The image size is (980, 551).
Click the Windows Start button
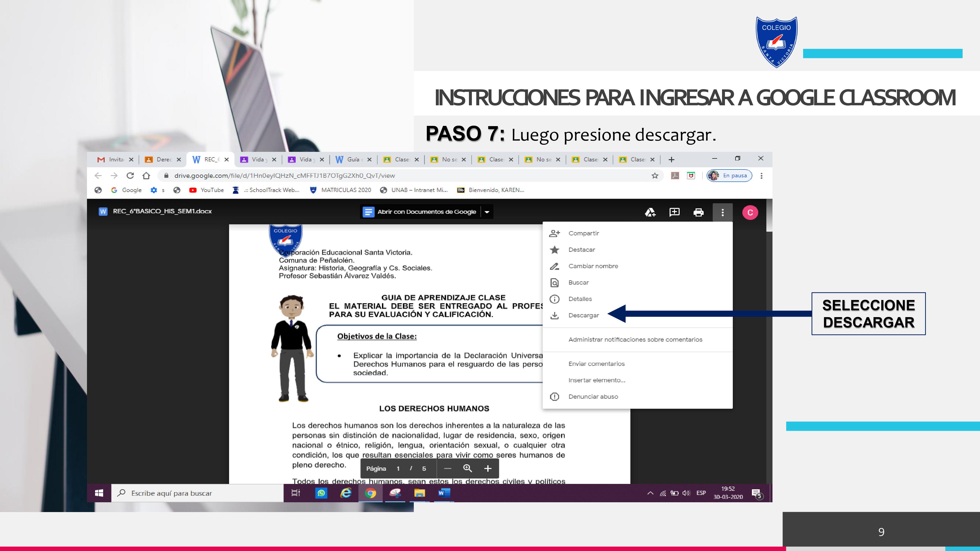pos(99,493)
